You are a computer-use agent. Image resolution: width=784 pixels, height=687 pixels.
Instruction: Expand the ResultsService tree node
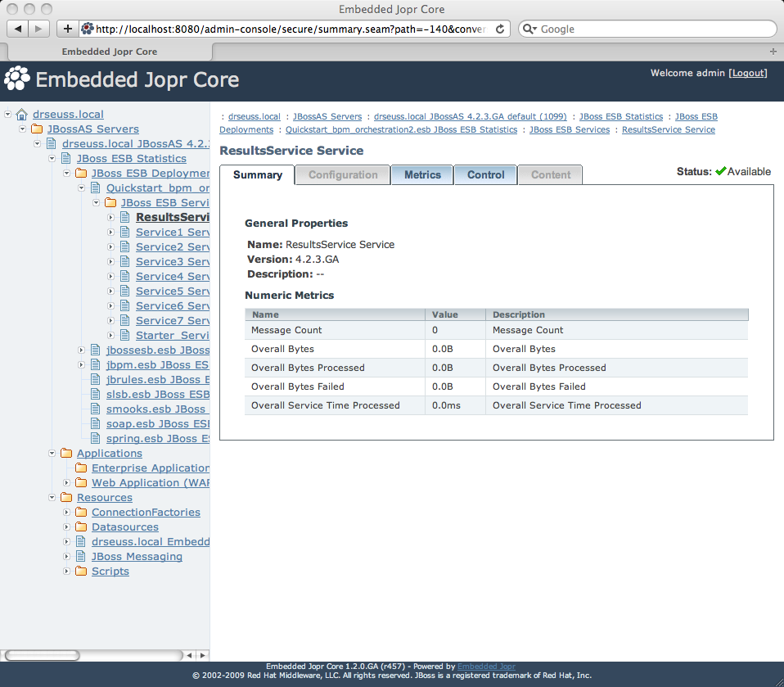(x=111, y=217)
